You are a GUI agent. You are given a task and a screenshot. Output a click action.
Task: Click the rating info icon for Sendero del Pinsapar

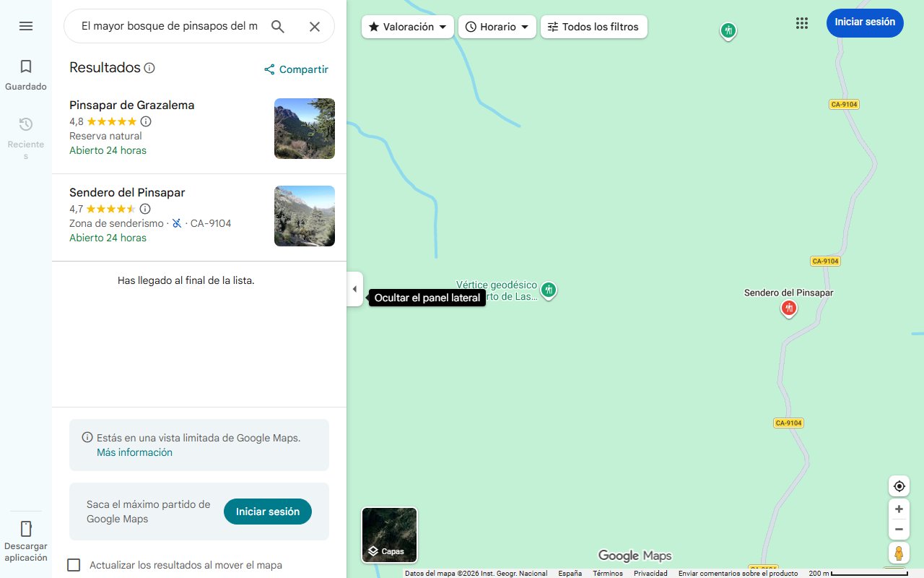click(x=145, y=209)
